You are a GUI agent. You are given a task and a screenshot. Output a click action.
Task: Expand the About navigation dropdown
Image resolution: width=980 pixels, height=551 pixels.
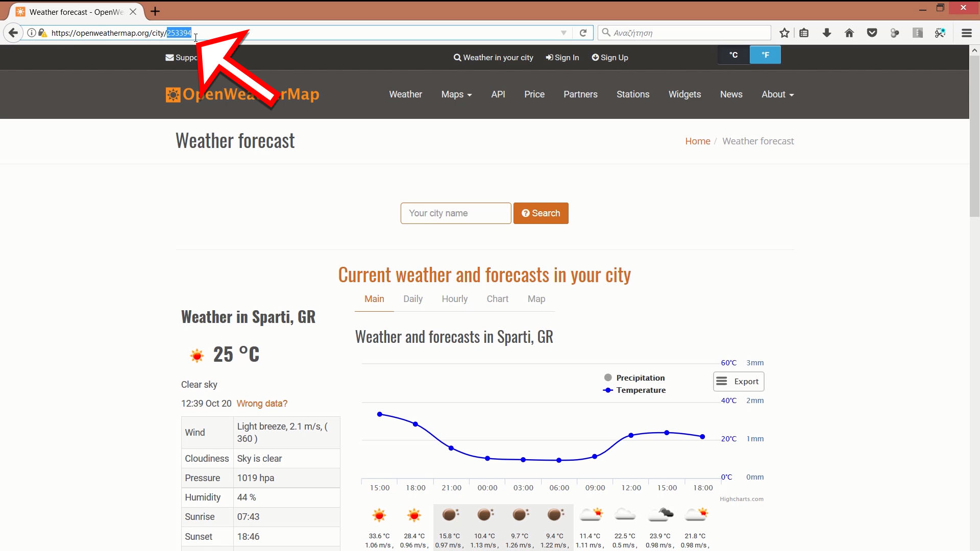click(776, 94)
